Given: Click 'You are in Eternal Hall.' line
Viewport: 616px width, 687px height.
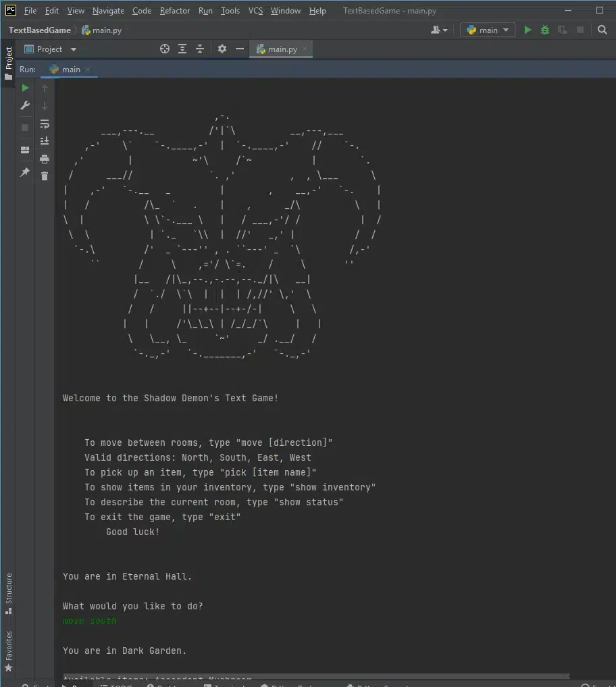Looking at the screenshot, I should coord(127,576).
